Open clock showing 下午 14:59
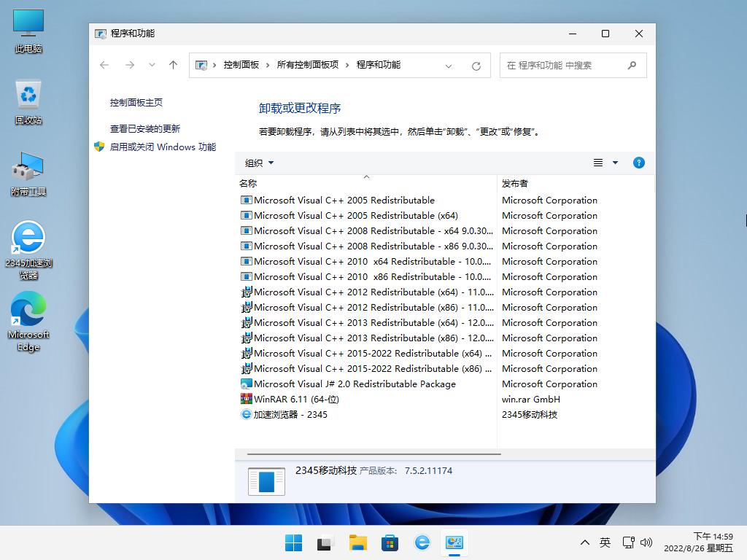 tap(698, 542)
